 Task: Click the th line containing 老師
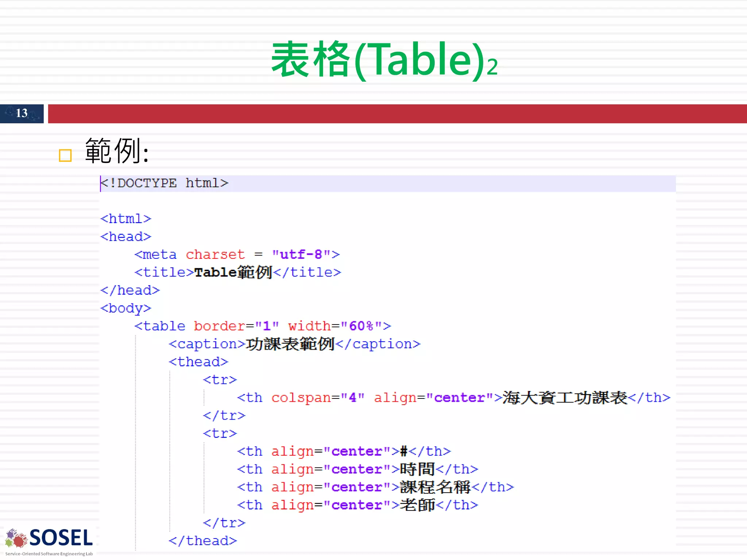pos(357,505)
